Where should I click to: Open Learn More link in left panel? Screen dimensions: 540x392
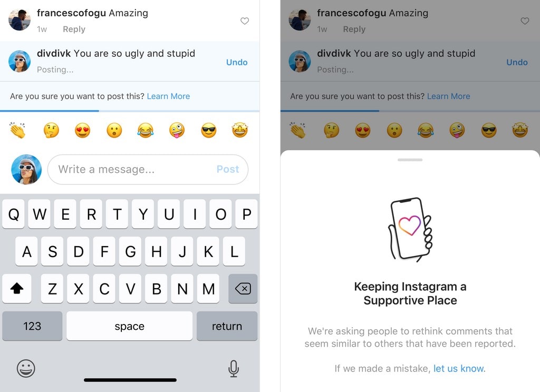point(168,96)
